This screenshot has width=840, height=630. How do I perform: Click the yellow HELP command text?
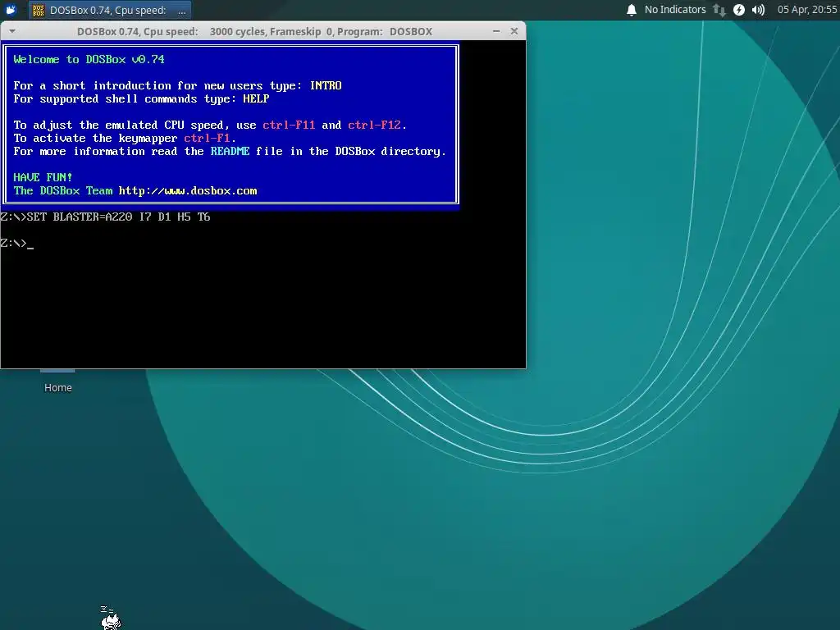click(256, 99)
